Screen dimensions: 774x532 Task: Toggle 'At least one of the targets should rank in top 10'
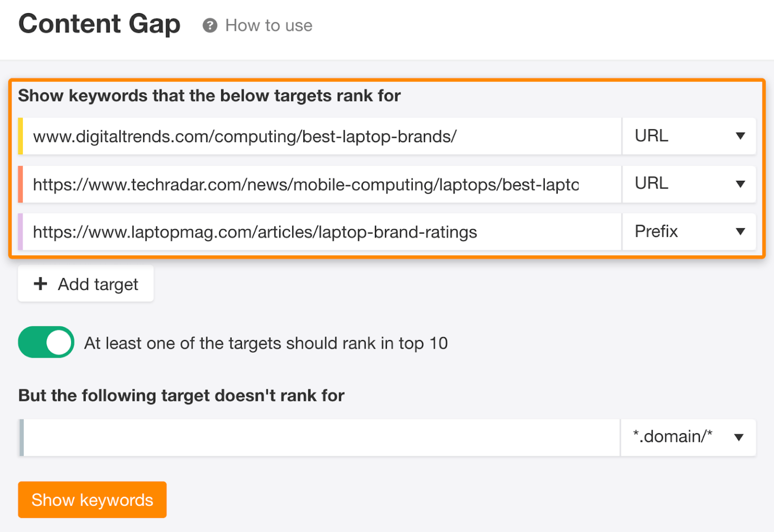point(46,342)
